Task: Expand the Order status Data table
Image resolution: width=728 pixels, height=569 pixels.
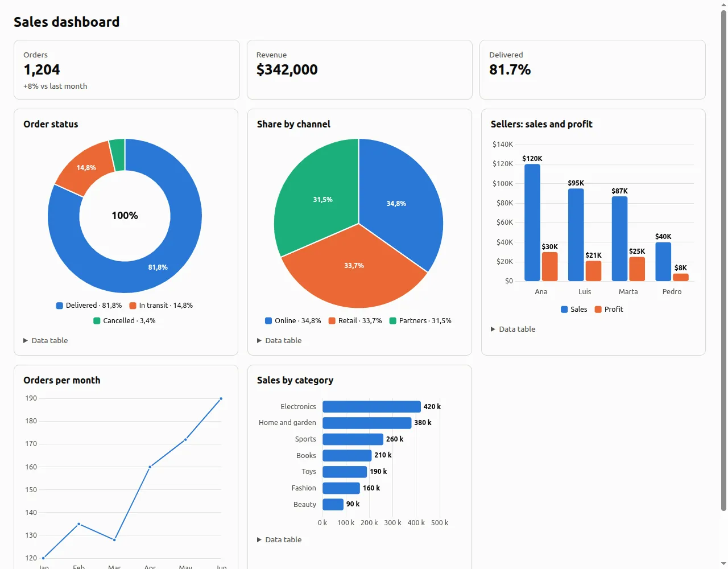Action: [45, 340]
